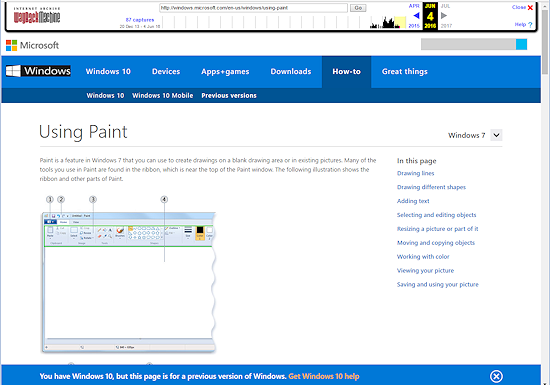Click the Wayback Machine logo

click(37, 15)
